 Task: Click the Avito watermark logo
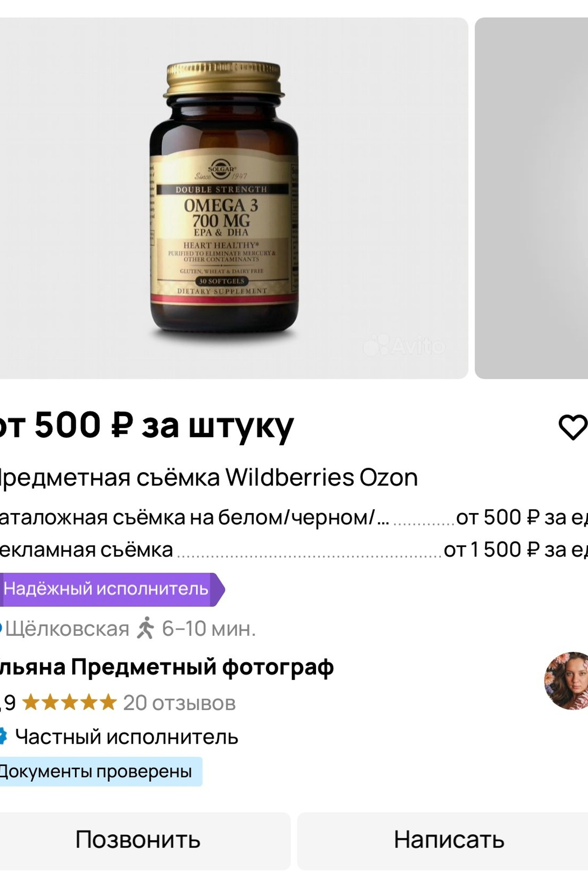[404, 346]
